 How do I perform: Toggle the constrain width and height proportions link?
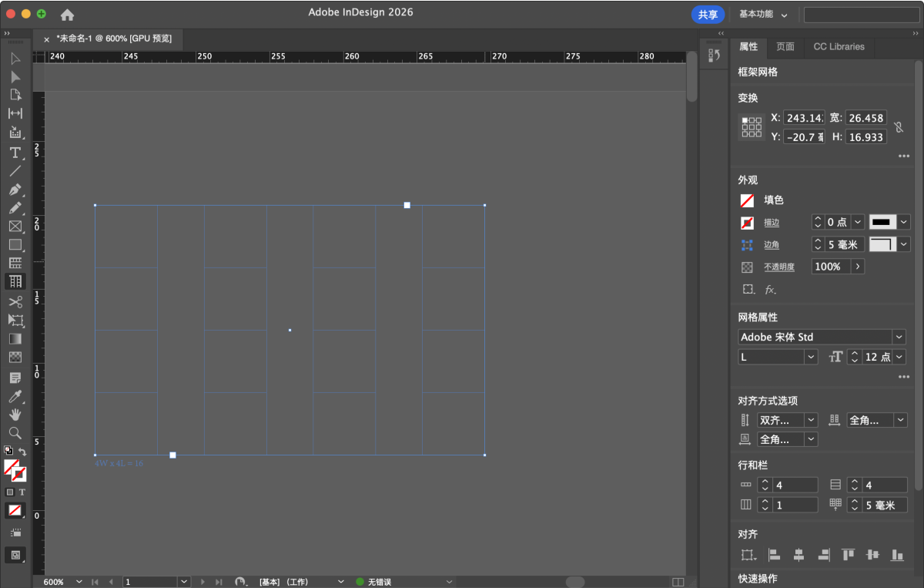[x=898, y=127]
